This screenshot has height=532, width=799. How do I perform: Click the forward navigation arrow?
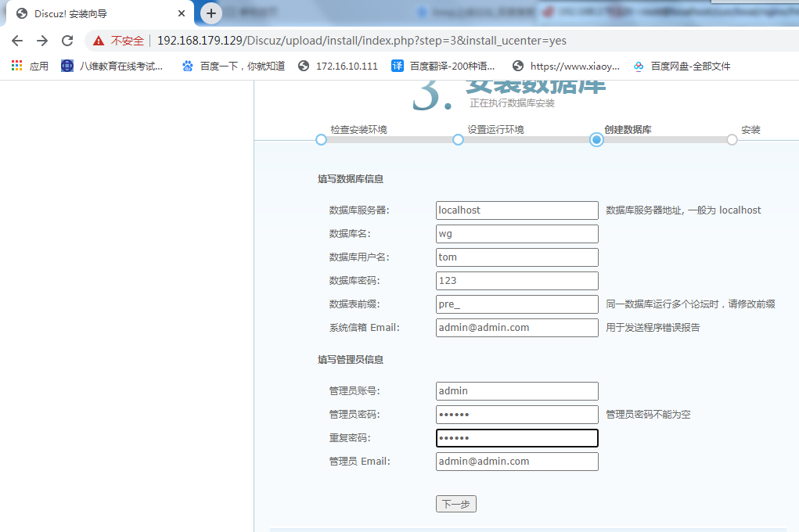point(41,39)
